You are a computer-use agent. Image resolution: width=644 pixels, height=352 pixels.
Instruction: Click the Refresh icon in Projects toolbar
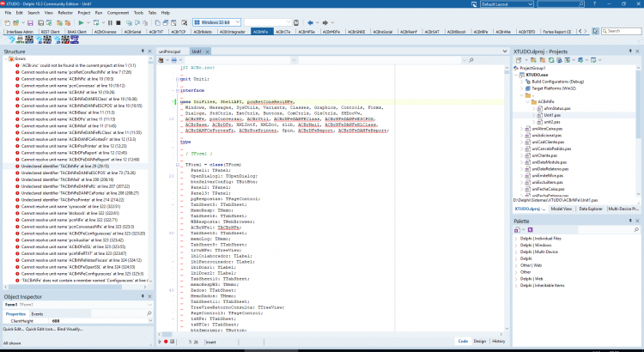coord(551,60)
